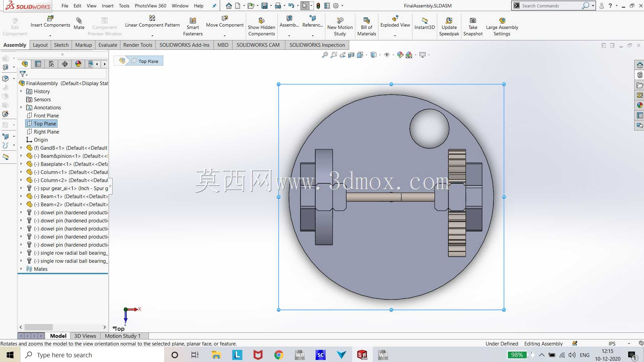The height and width of the screenshot is (362, 644).
Task: Click the Options gear icon
Action: pos(336,6)
